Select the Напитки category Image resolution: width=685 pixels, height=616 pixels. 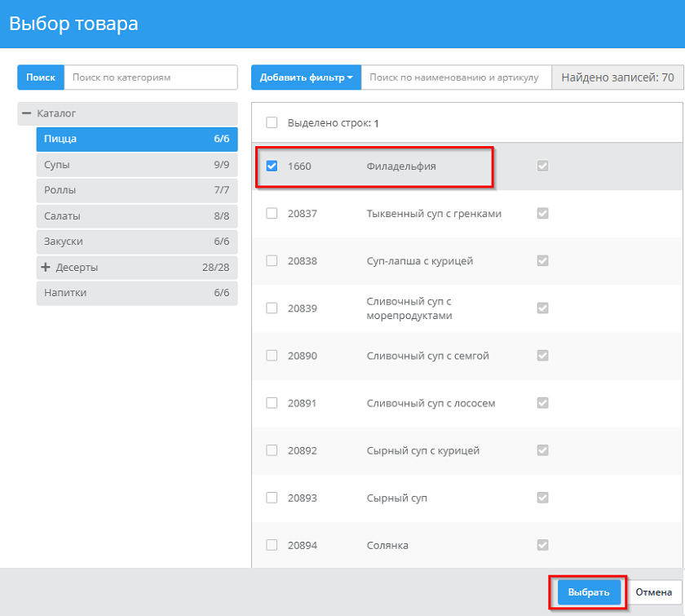point(136,293)
